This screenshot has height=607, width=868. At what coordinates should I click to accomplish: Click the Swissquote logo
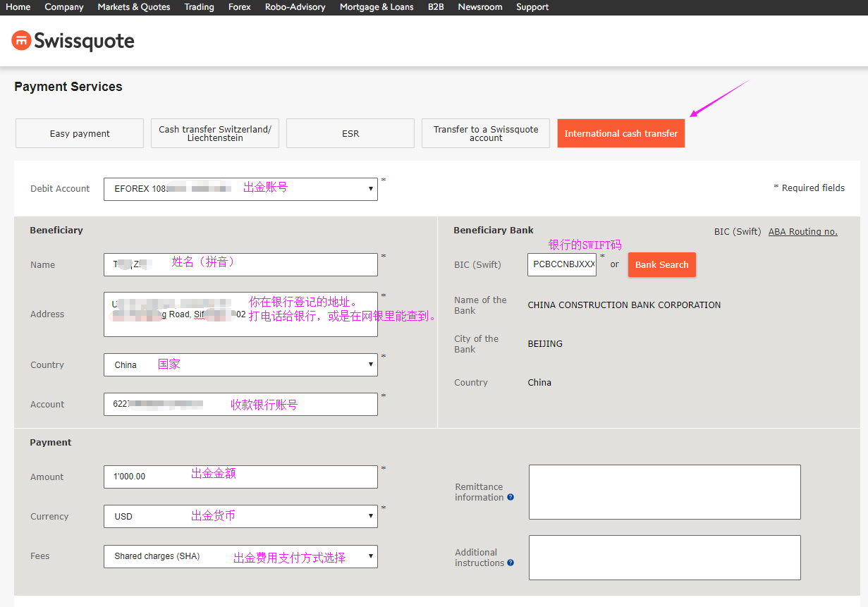pos(73,41)
